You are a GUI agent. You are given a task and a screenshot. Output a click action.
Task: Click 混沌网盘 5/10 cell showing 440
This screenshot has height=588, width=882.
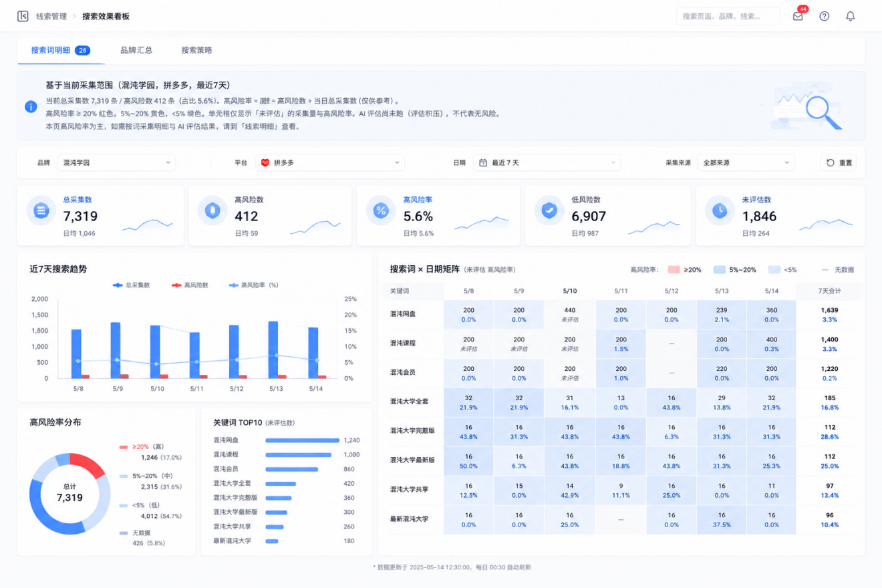(570, 315)
